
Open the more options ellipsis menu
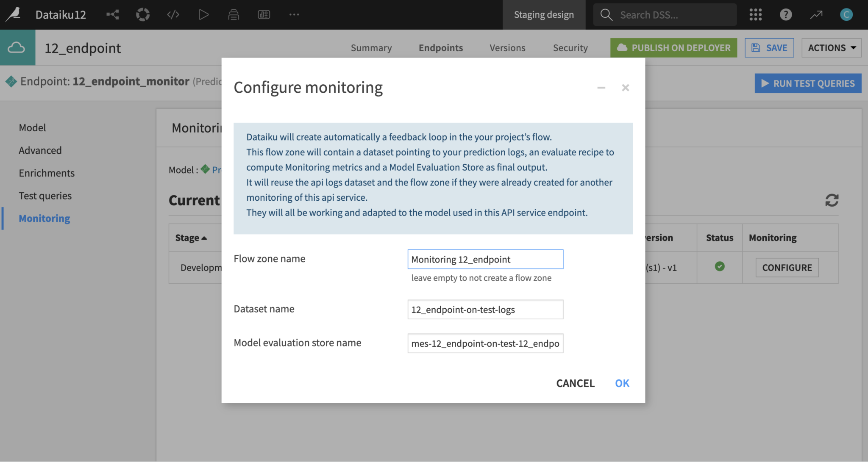click(294, 14)
